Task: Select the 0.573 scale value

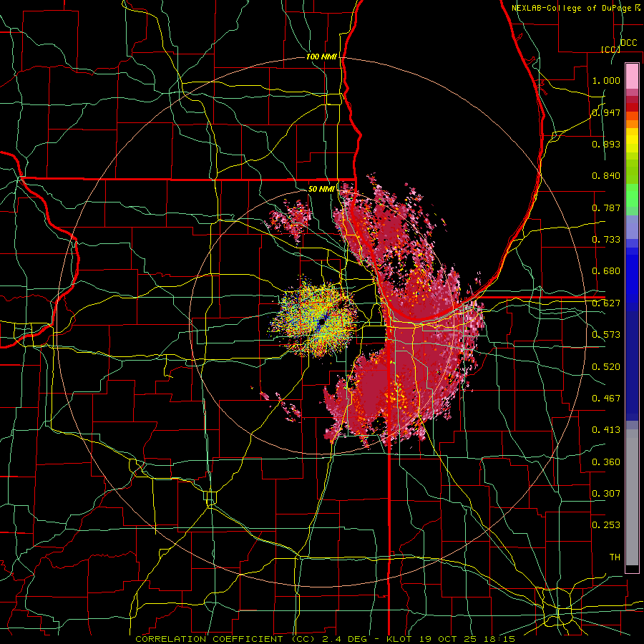Action: pos(606,335)
